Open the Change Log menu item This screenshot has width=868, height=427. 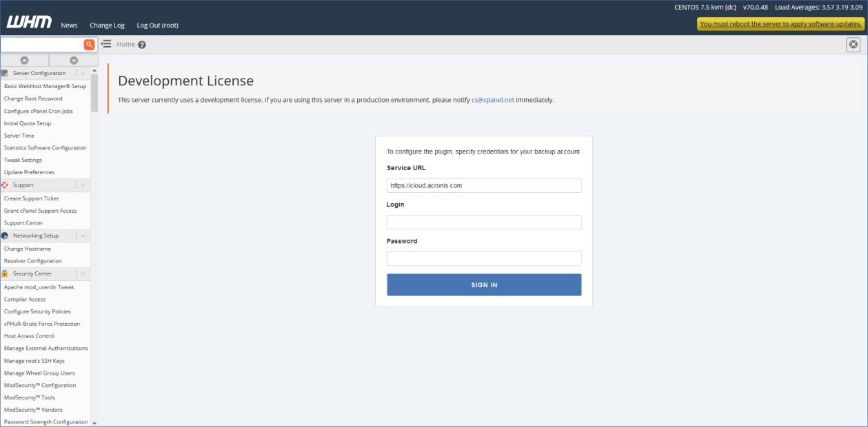click(x=107, y=25)
